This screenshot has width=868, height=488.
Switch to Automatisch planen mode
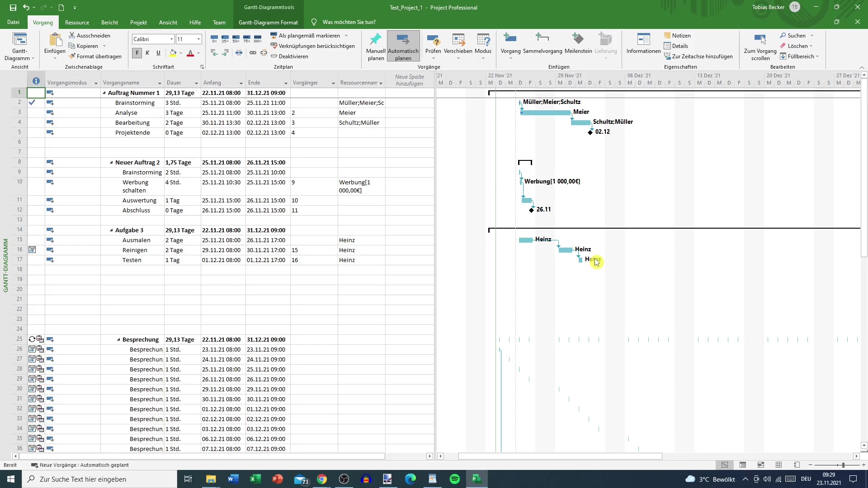(402, 46)
